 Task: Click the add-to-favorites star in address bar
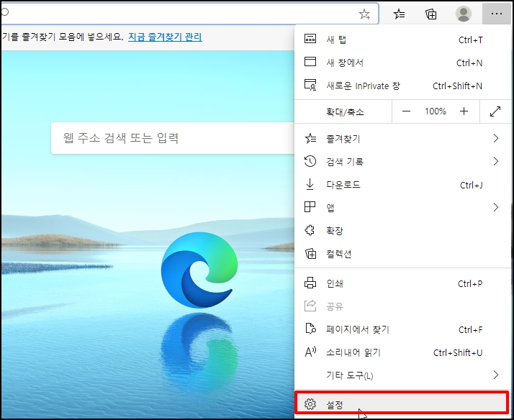pyautogui.click(x=364, y=14)
